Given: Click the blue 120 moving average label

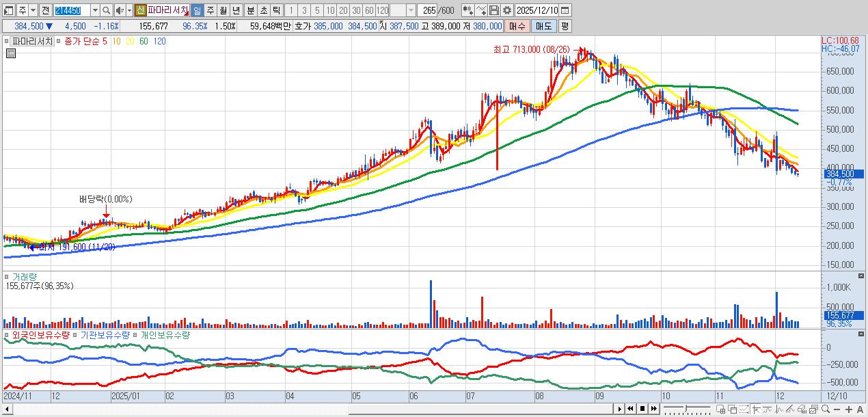Looking at the screenshot, I should point(159,41).
